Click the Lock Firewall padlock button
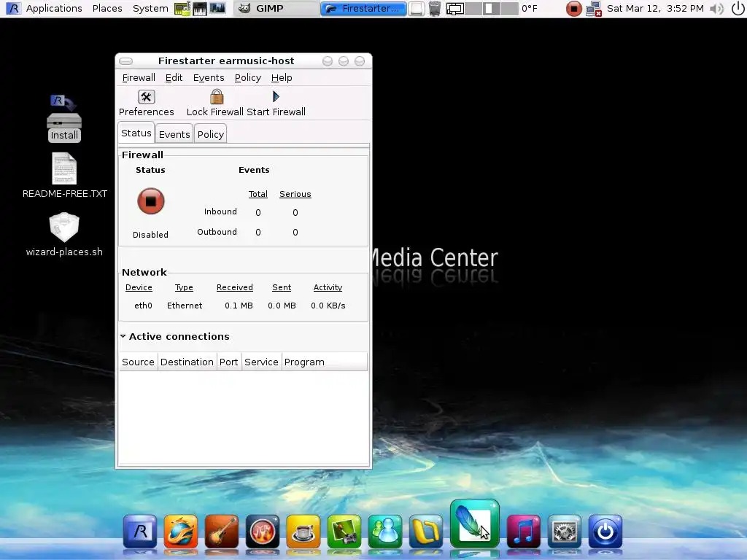747x560 pixels. pyautogui.click(x=216, y=104)
